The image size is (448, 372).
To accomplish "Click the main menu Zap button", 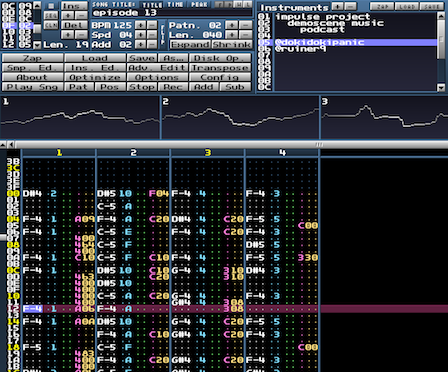I will (32, 58).
